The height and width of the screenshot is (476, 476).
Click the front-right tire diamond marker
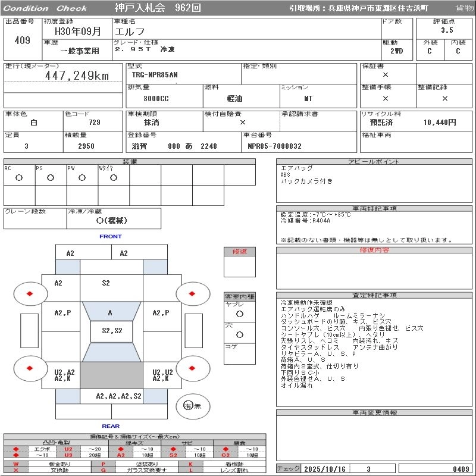coord(192,293)
